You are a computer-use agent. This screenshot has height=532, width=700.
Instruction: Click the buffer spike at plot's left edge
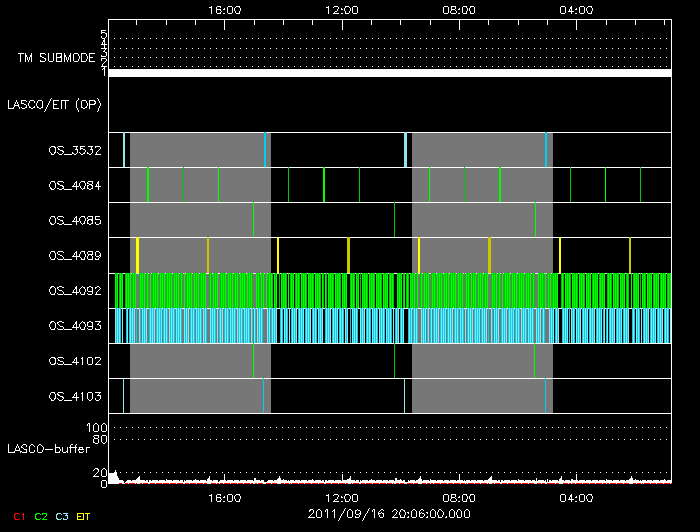114,476
